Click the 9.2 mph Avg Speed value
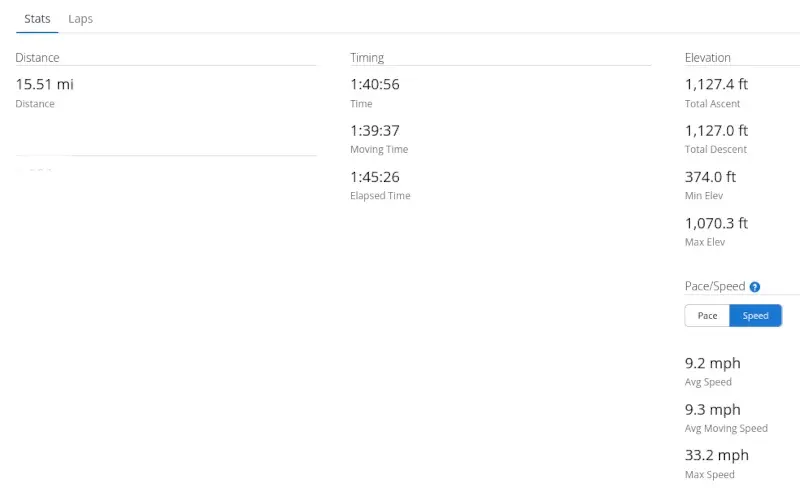The image size is (800, 488). tap(712, 363)
